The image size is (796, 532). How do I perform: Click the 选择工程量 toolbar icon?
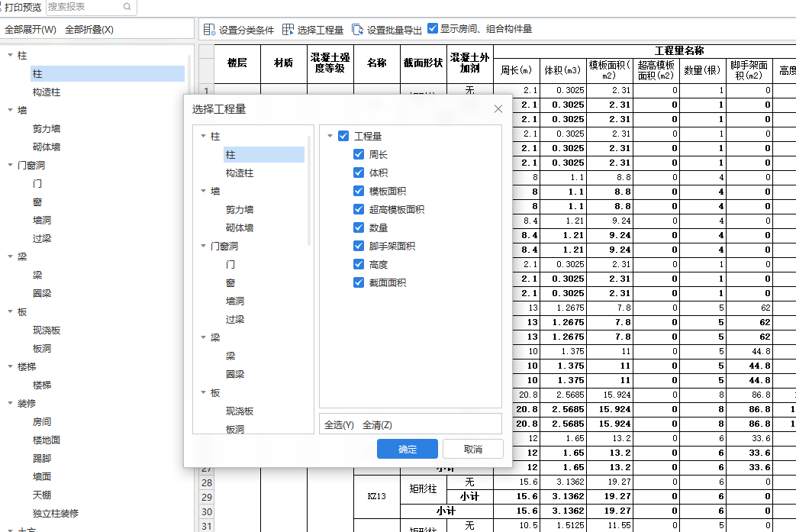[288, 30]
